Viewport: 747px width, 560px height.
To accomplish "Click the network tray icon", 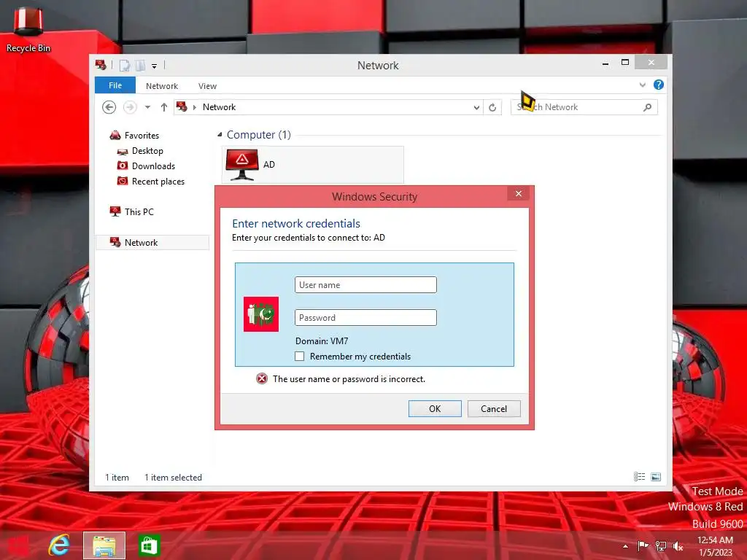I will (x=661, y=546).
